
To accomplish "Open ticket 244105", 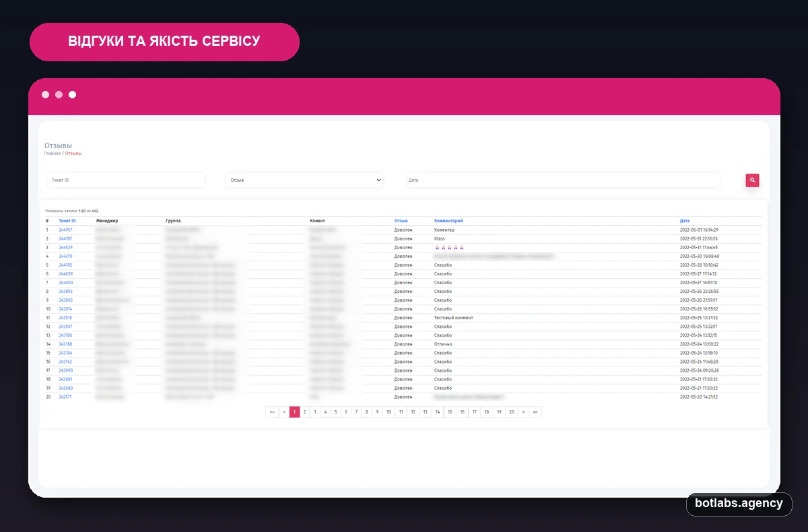I will pos(65,265).
